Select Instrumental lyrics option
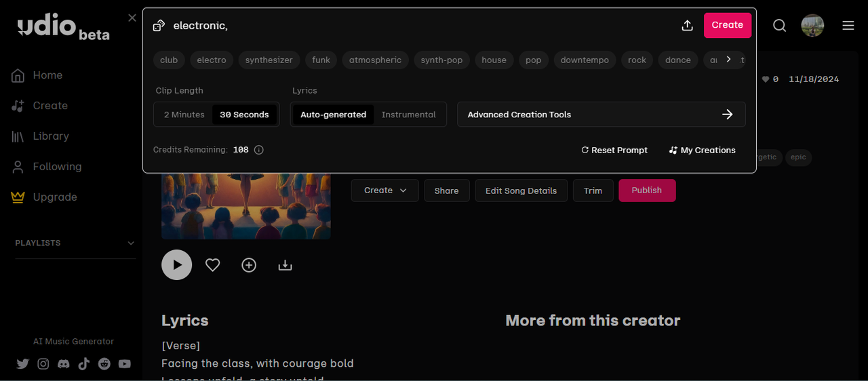 409,115
